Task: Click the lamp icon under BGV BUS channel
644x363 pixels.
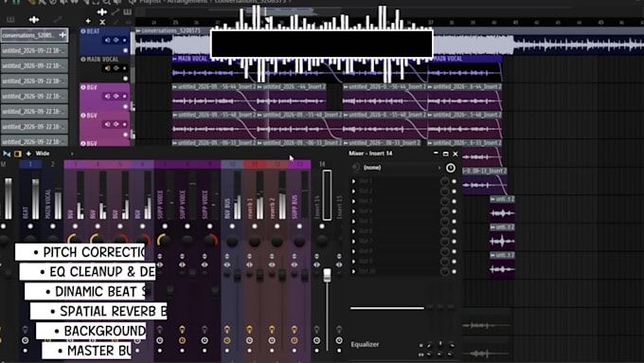Action: coord(226,329)
